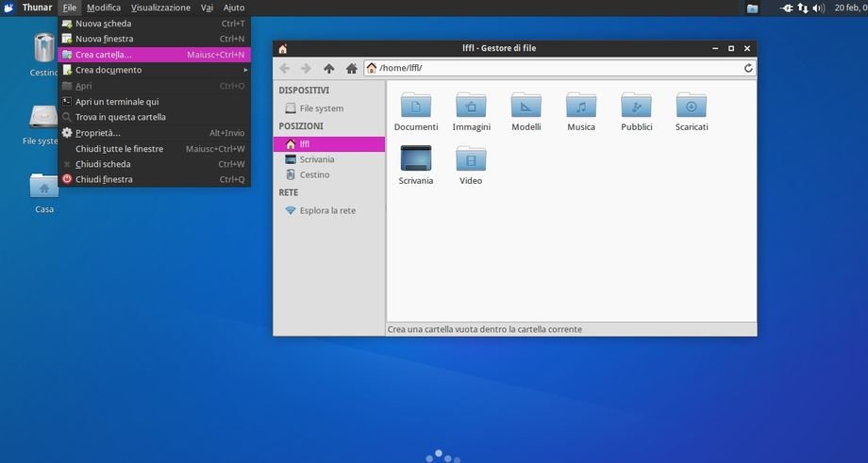Select File system under Dispositivi
868x463 pixels.
point(321,108)
